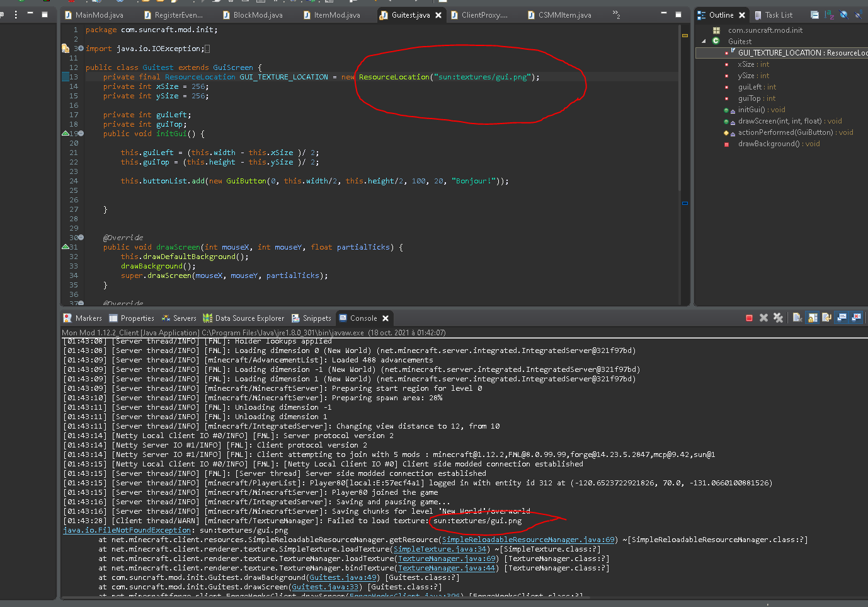Clear the console output

click(x=797, y=318)
